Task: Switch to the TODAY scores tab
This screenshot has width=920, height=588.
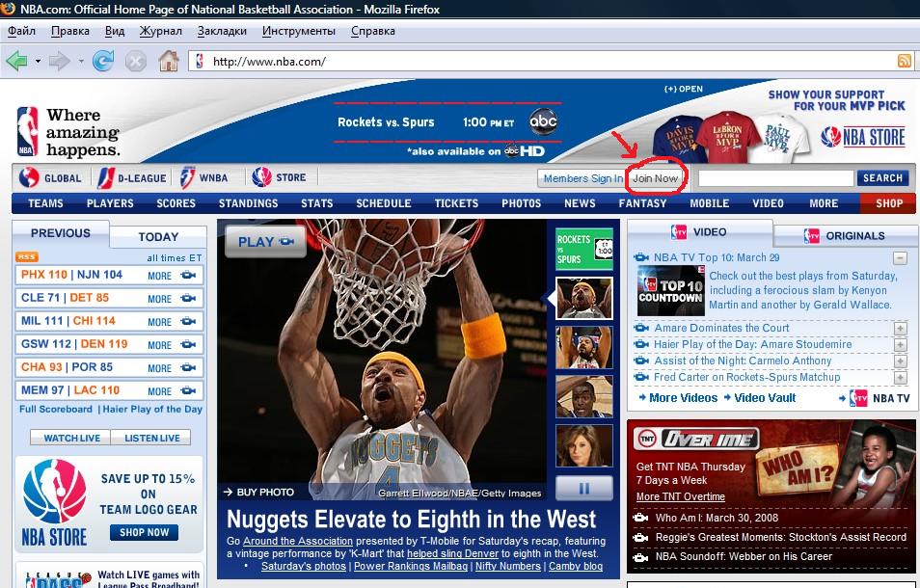Action: coord(158,237)
